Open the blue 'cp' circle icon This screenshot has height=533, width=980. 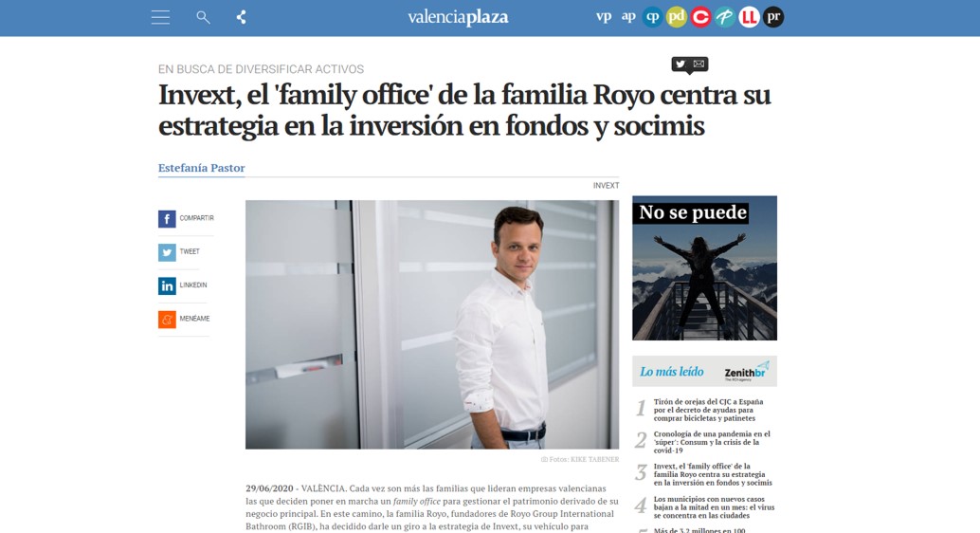click(x=652, y=17)
